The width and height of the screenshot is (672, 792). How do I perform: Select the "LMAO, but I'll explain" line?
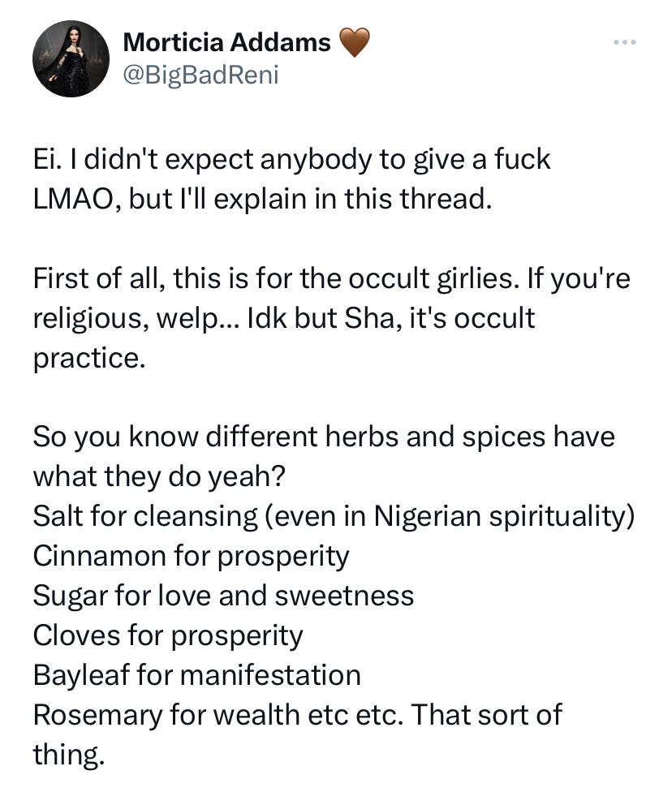[x=262, y=199]
